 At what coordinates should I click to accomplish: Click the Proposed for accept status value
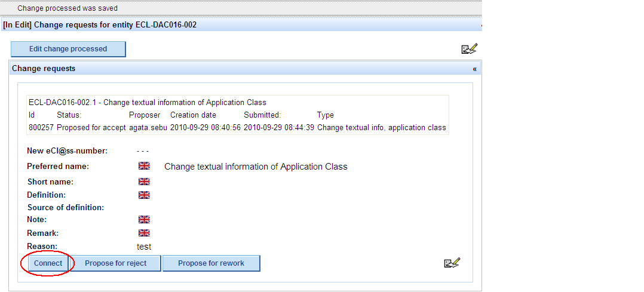(x=91, y=128)
